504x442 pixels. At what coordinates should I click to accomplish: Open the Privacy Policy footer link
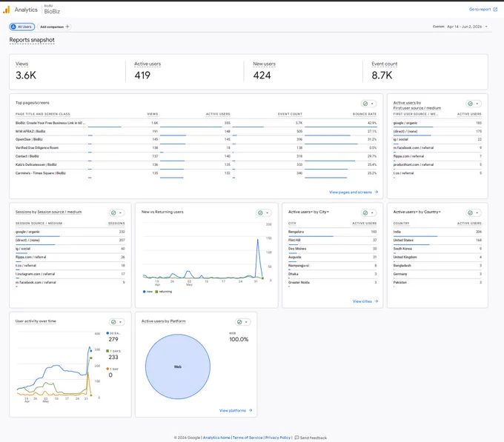pos(278,438)
